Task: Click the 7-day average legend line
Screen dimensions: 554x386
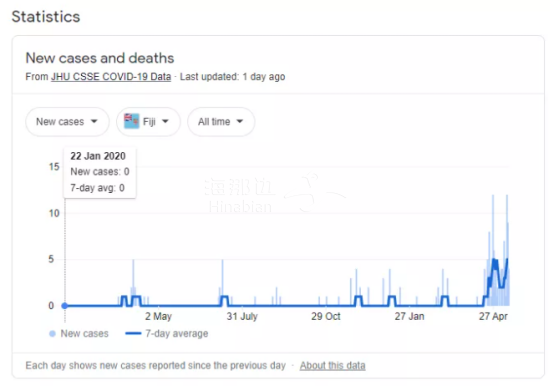Action: tap(133, 333)
